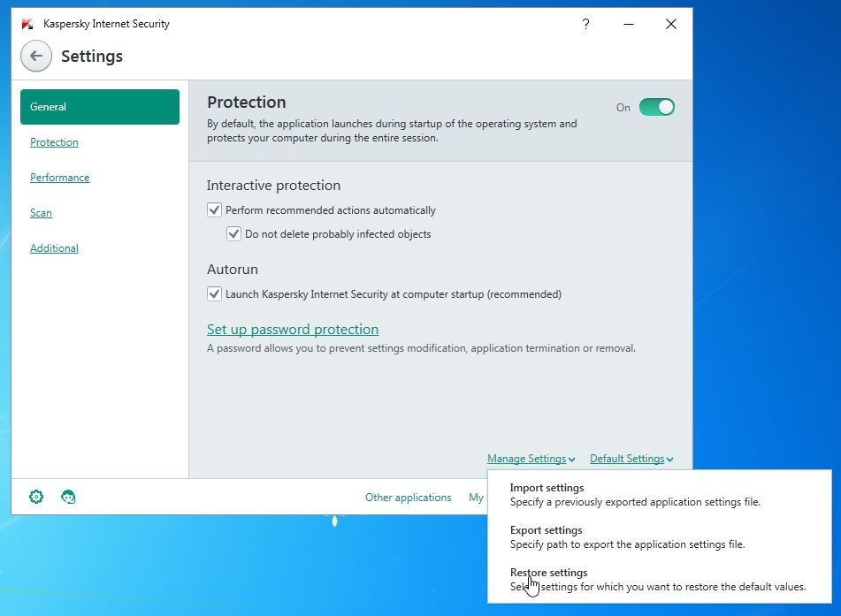Turn off the Protection On switch
The height and width of the screenshot is (616, 841).
tap(656, 107)
